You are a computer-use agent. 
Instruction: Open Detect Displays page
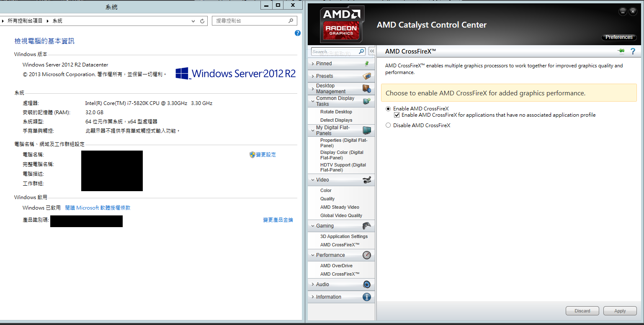click(336, 120)
